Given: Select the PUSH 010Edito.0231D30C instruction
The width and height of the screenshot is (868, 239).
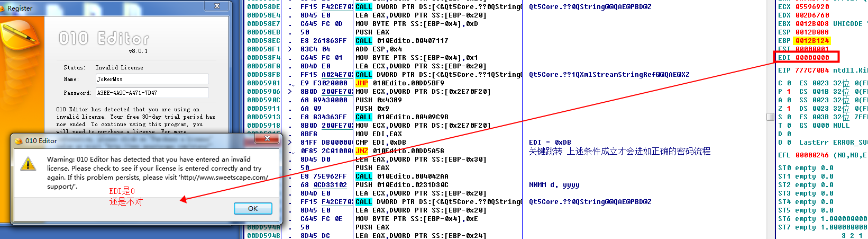Looking at the screenshot, I should pyautogui.click(x=402, y=185).
